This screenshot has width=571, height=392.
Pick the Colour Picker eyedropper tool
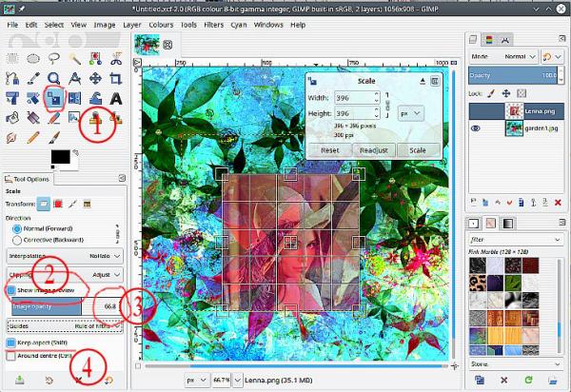point(33,78)
